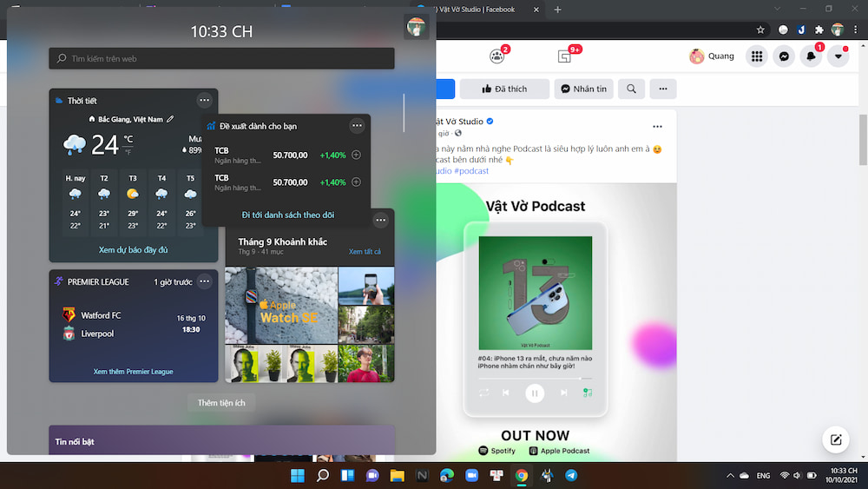Open the Facebook apps grid menu
Viewport: 868px width, 489px height.
(x=757, y=56)
